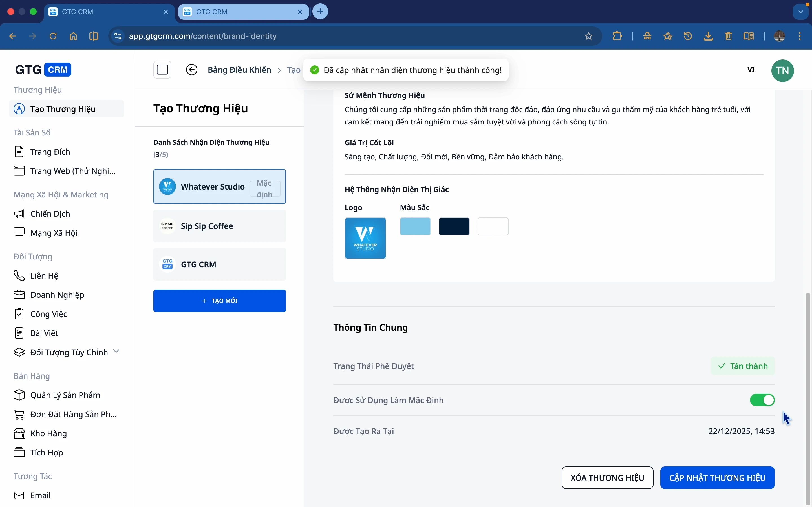This screenshot has width=812, height=507.
Task: Toggle the sidebar collapse icon
Action: point(162,70)
